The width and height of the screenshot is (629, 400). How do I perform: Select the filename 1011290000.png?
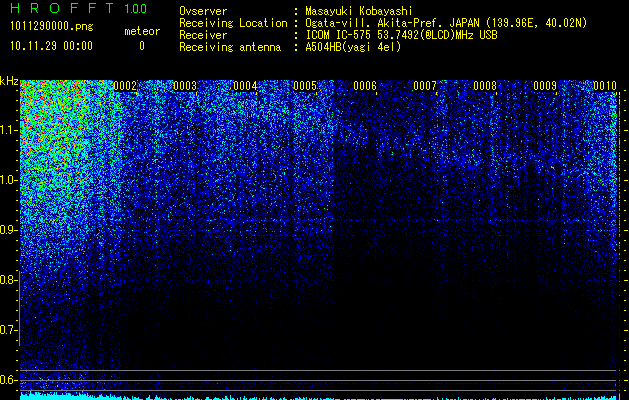pyautogui.click(x=51, y=26)
